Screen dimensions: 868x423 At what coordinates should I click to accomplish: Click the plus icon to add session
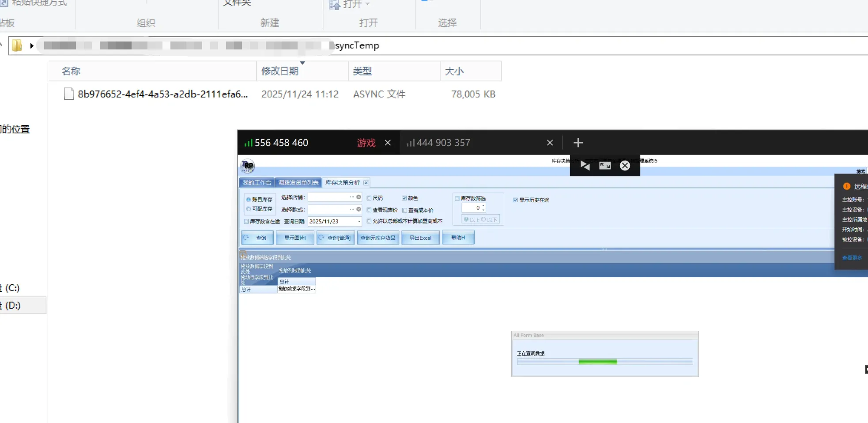click(578, 143)
